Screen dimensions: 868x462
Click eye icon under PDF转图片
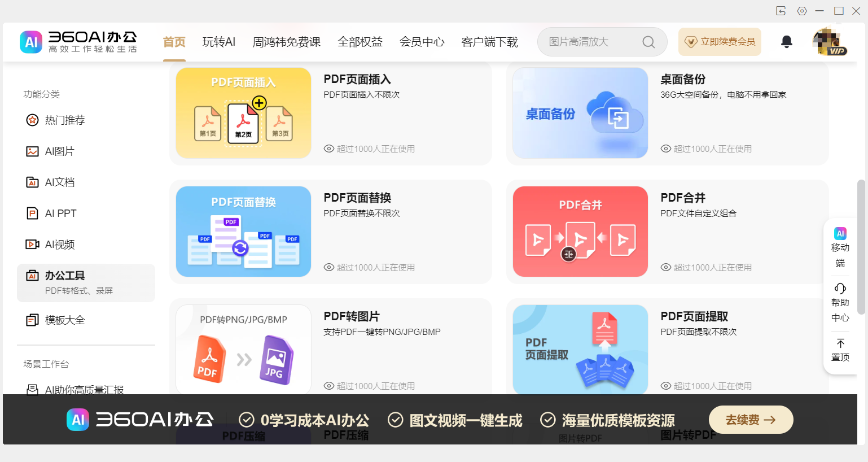pyautogui.click(x=328, y=386)
